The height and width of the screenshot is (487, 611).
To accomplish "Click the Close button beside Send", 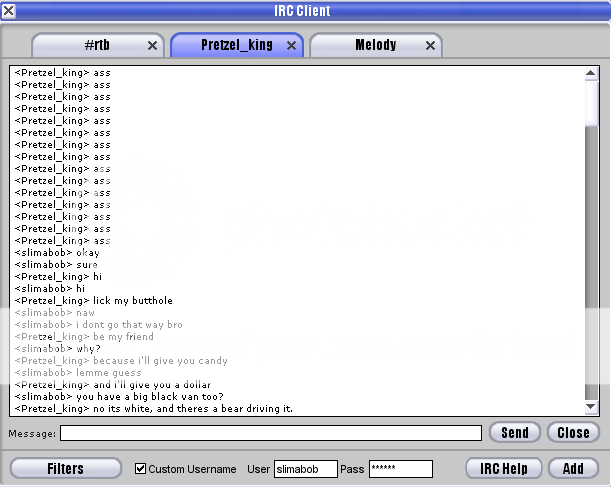I will tap(573, 433).
